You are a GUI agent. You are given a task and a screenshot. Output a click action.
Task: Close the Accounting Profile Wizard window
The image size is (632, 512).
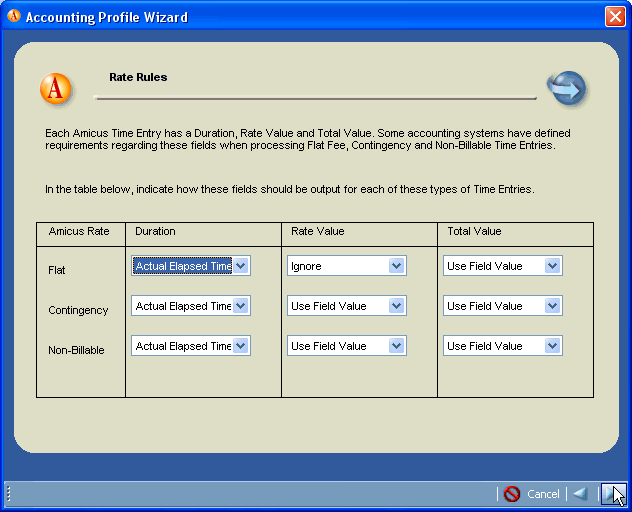pos(615,17)
